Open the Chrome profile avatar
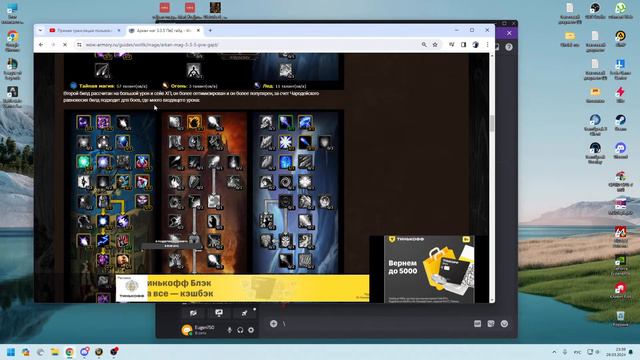This screenshot has width=640, height=360. 475,44
